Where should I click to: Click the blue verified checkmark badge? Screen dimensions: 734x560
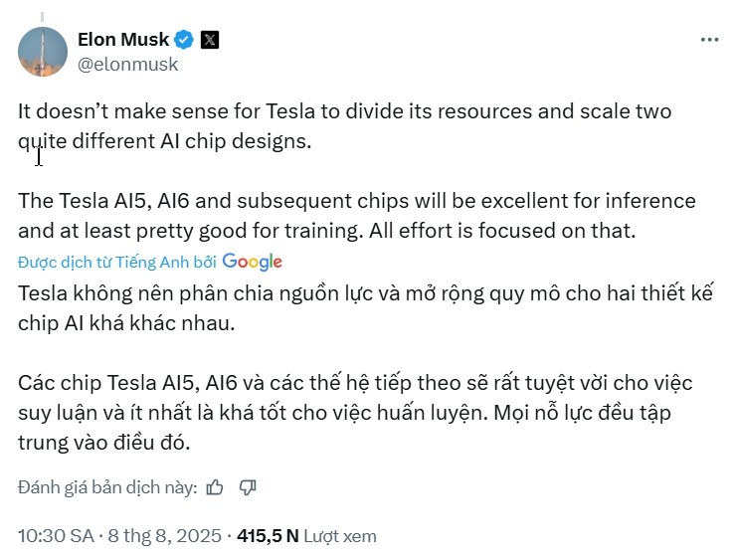(184, 40)
